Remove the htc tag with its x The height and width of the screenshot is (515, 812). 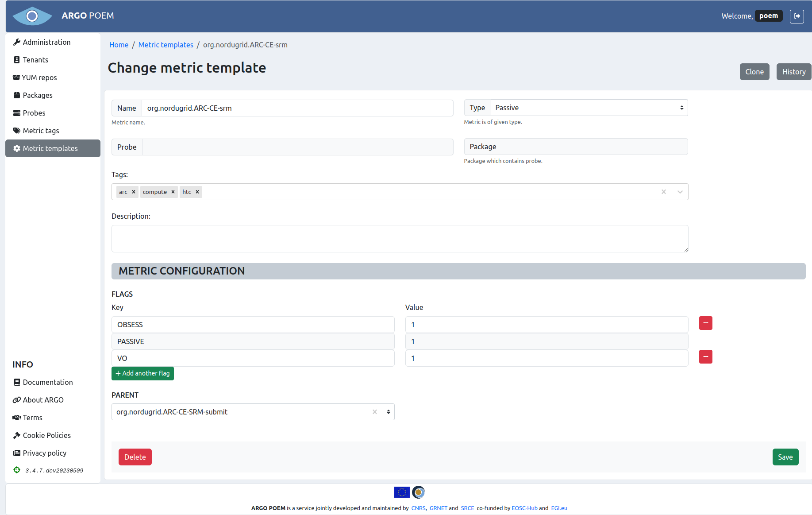[197, 192]
